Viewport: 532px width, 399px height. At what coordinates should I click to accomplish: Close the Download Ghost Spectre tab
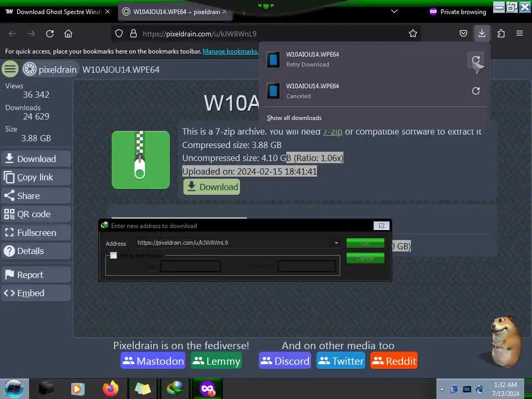[x=108, y=11]
